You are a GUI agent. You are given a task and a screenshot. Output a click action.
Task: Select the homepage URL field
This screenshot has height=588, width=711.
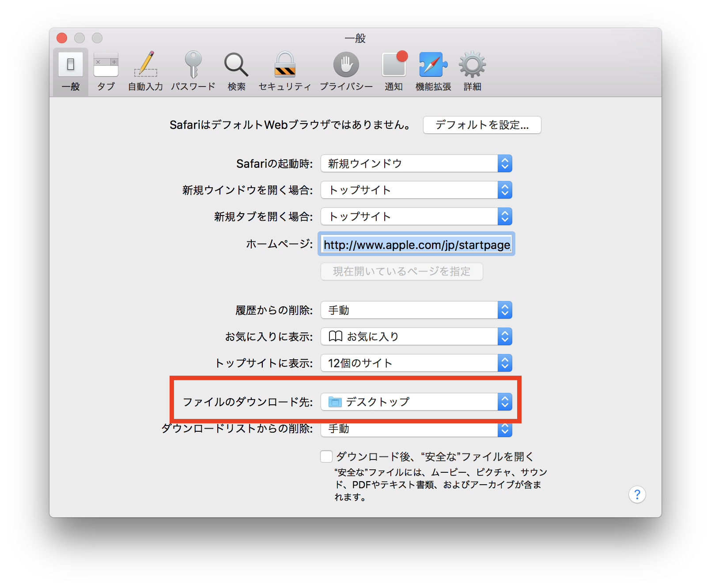pos(416,245)
